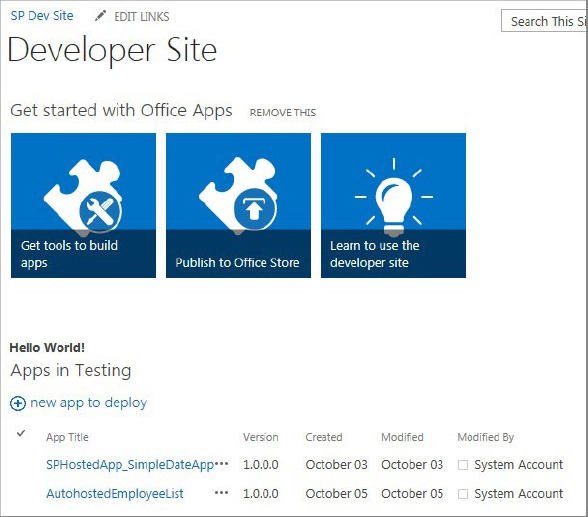
Task: Click System Account in the SPHostedApp row
Action: [519, 465]
